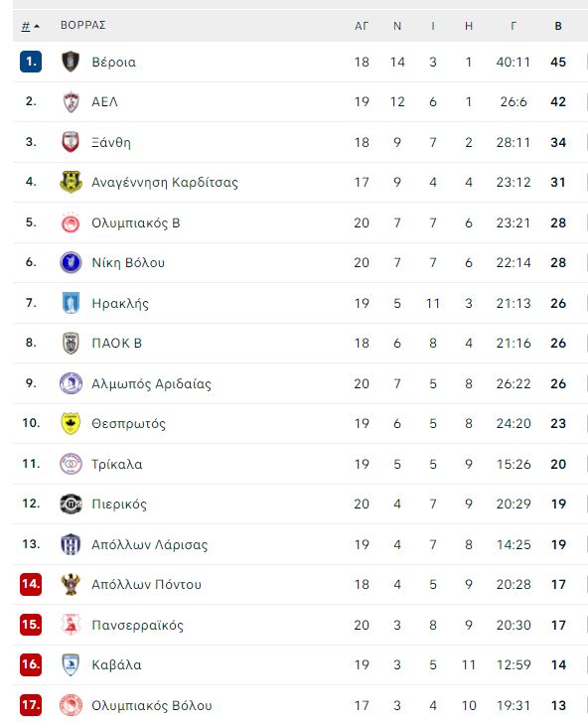Click the Απόλλων Πόντου eagle emblem
Screen dimensions: 588x724
point(71,584)
